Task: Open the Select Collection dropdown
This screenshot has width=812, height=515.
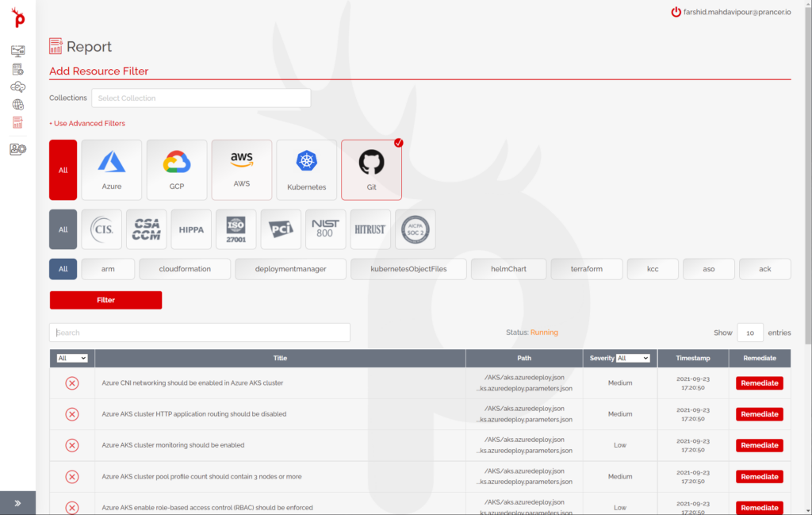Action: (201, 98)
